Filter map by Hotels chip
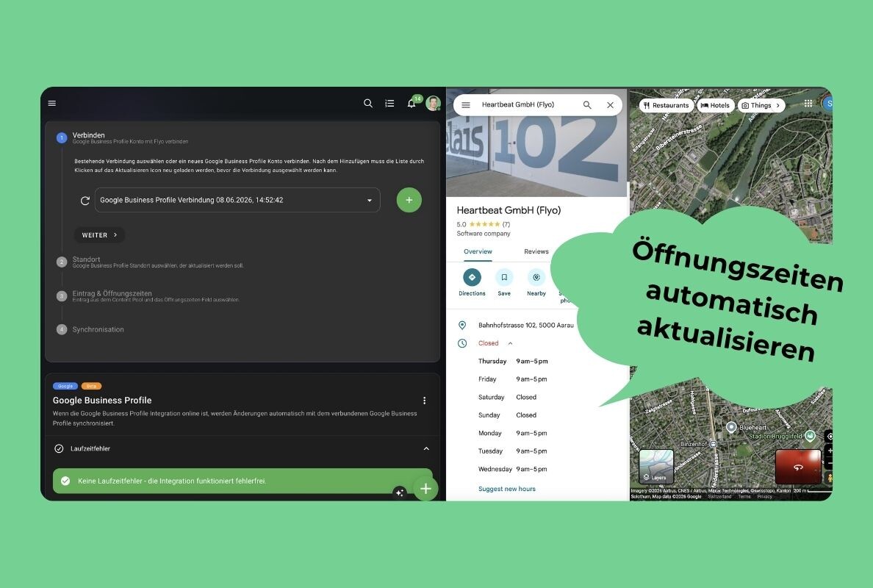This screenshot has width=873, height=588. (x=715, y=105)
